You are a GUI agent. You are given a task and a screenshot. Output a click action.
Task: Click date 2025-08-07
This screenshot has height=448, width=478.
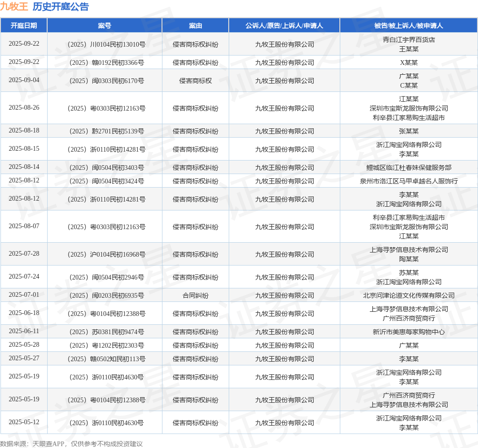[x=24, y=226]
